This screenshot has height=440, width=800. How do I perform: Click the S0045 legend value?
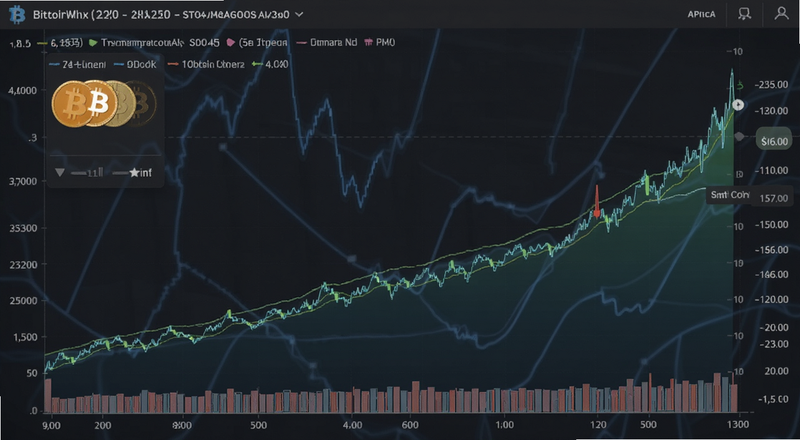pyautogui.click(x=204, y=43)
